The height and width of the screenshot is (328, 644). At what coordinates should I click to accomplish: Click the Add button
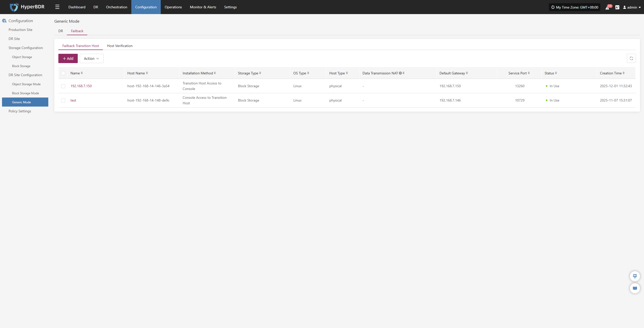pyautogui.click(x=68, y=59)
